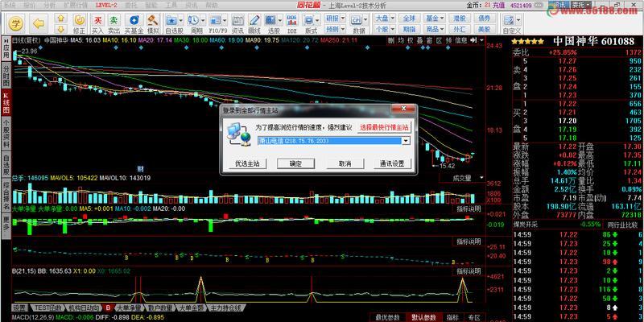The height and width of the screenshot is (322, 644).
Task: Open the 个股资料 side tab
Action: pyautogui.click(x=6, y=134)
